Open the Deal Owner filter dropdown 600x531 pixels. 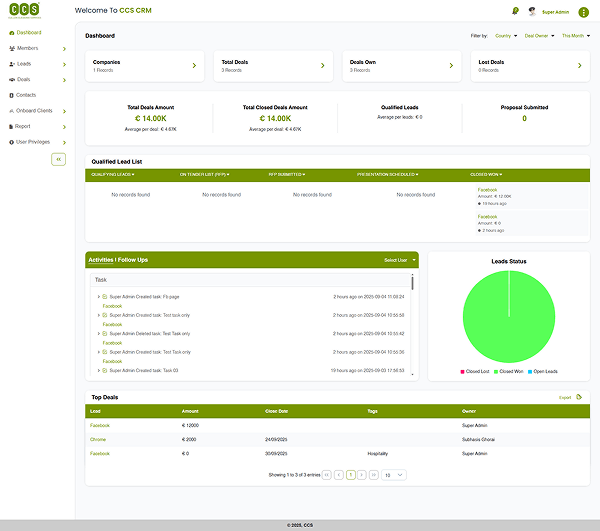pyautogui.click(x=539, y=35)
